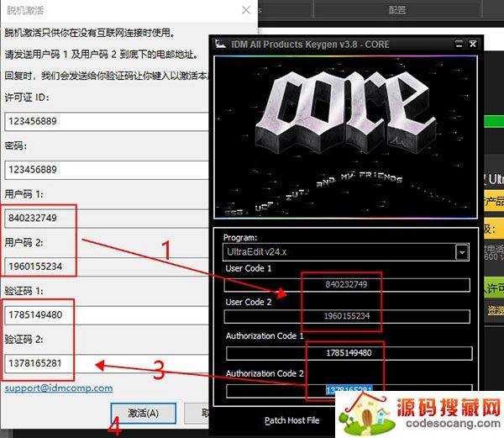Close the IDM All Products Keygen window

pyautogui.click(x=473, y=44)
